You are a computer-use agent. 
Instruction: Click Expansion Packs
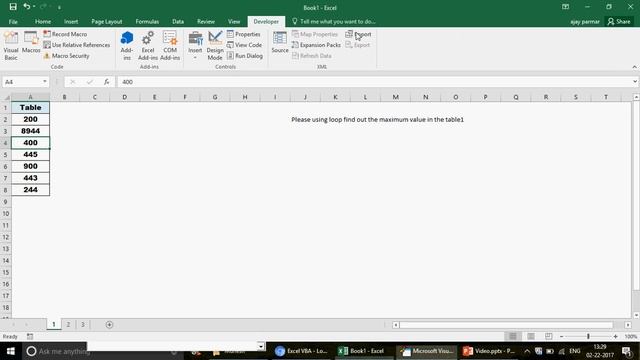click(316, 45)
